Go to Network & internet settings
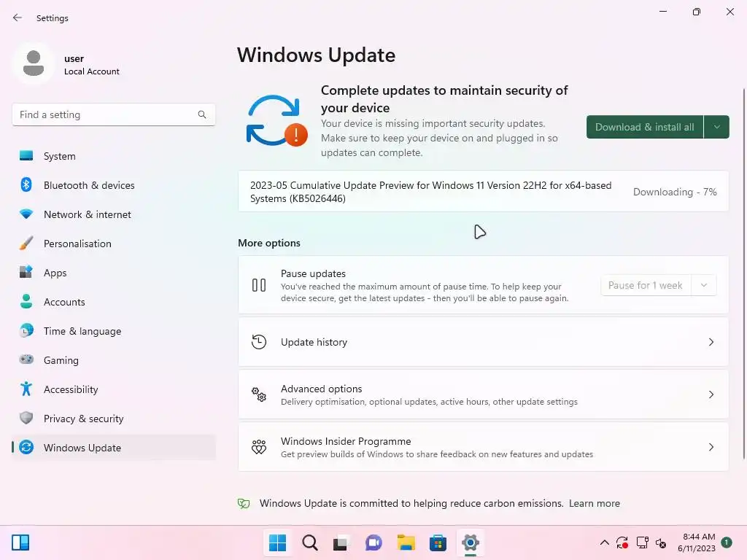This screenshot has width=747, height=560. (114, 214)
